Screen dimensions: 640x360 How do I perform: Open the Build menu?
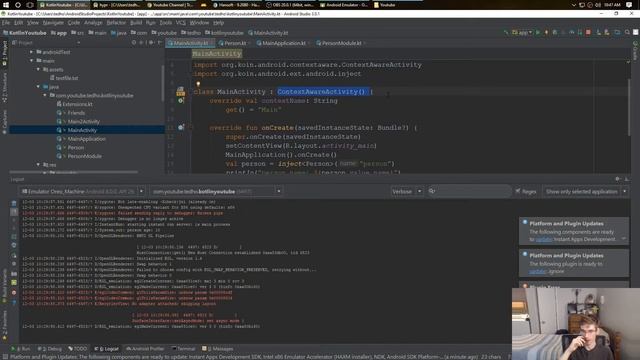coord(136,23)
